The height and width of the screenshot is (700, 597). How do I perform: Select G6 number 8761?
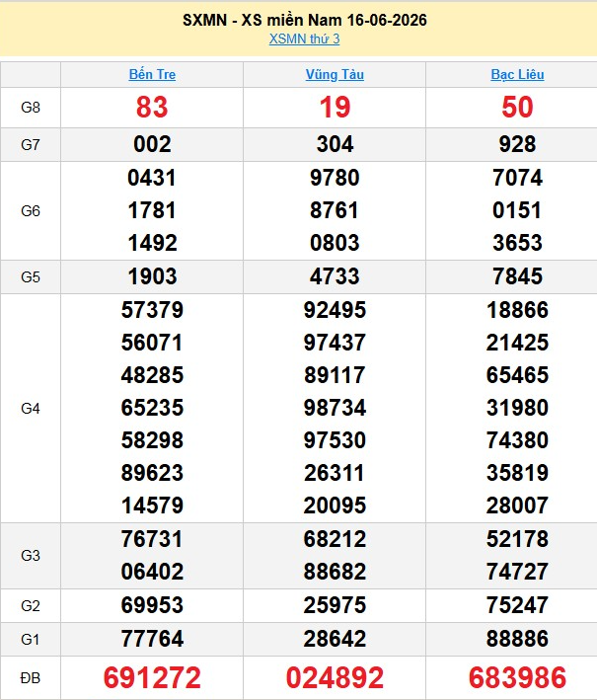(335, 210)
